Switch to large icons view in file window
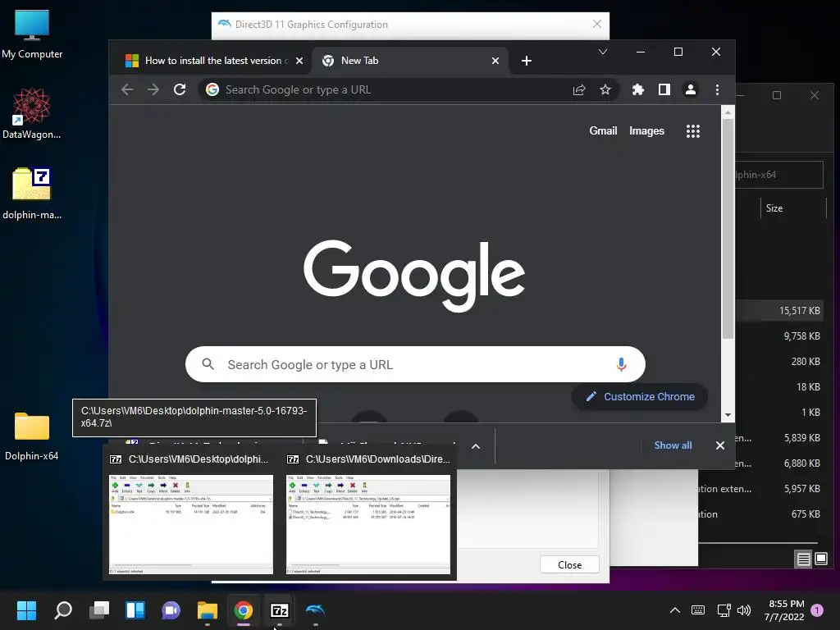 pyautogui.click(x=820, y=559)
